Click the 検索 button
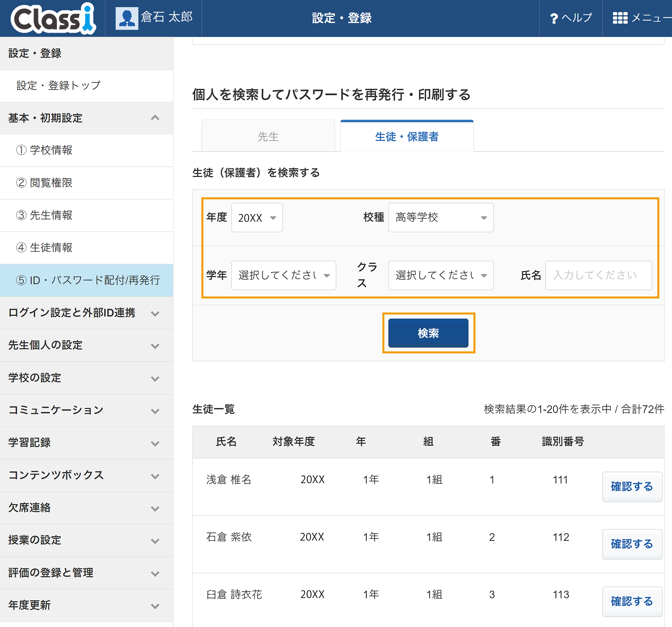This screenshot has width=672, height=627. tap(428, 333)
